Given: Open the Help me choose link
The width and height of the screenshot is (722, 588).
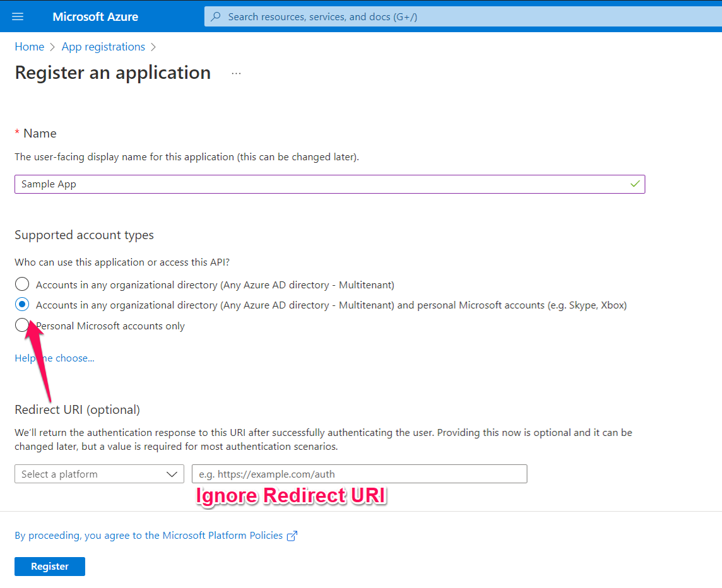Looking at the screenshot, I should (54, 358).
